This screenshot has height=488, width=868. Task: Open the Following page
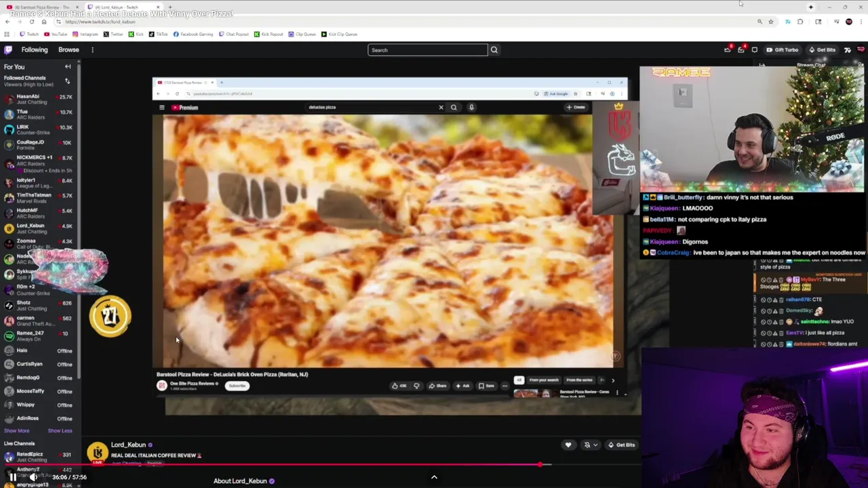pos(35,49)
